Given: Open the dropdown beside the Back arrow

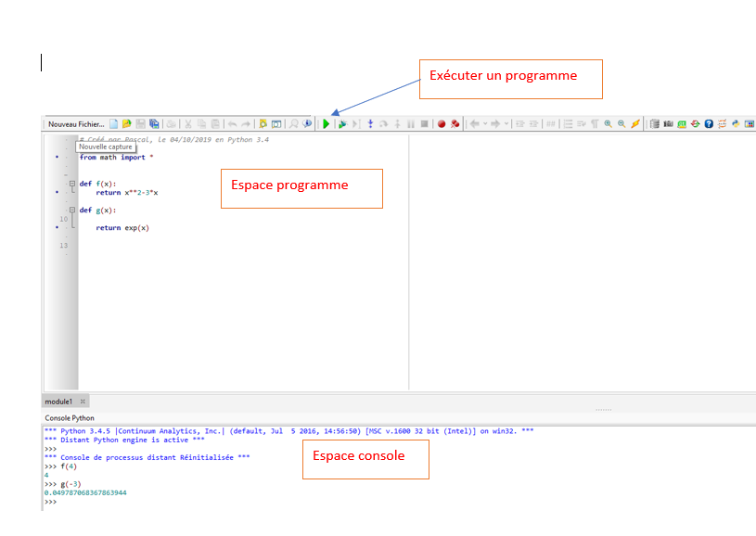Looking at the screenshot, I should (x=485, y=124).
